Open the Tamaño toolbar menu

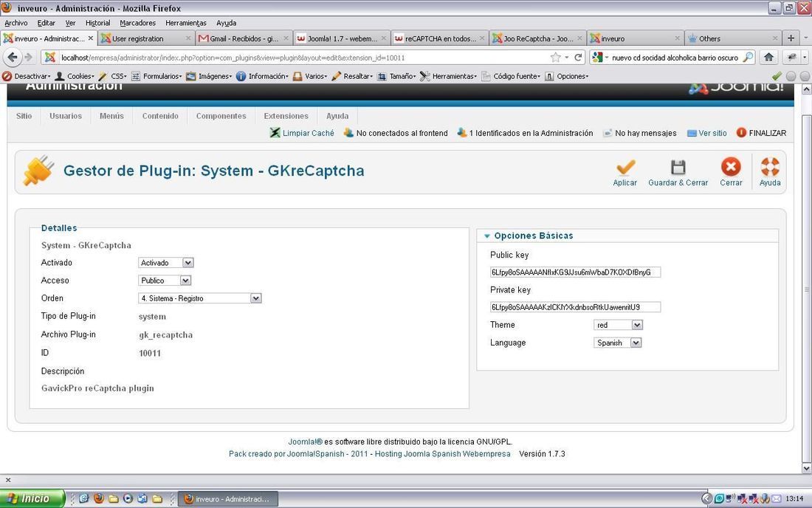[x=396, y=76]
